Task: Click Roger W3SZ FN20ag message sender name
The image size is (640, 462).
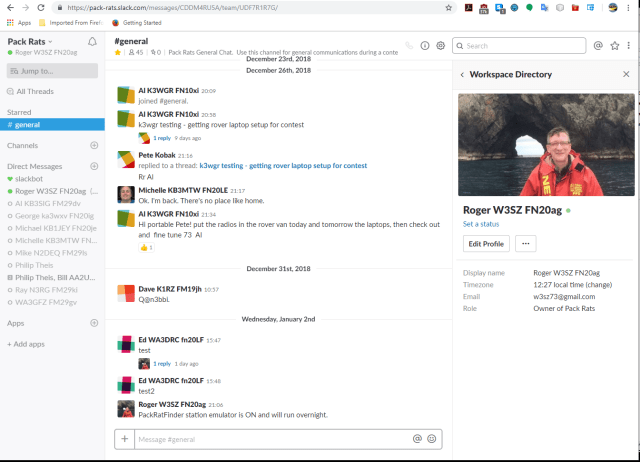Action: [172, 404]
